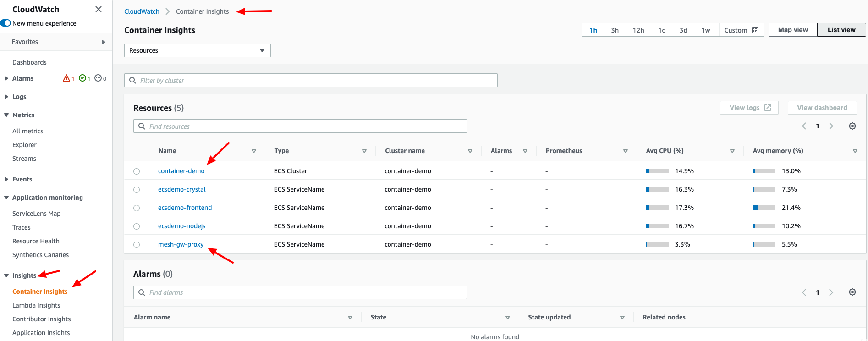Sort by Avg CPU (%) column arrow
The width and height of the screenshot is (868, 341).
tap(732, 151)
